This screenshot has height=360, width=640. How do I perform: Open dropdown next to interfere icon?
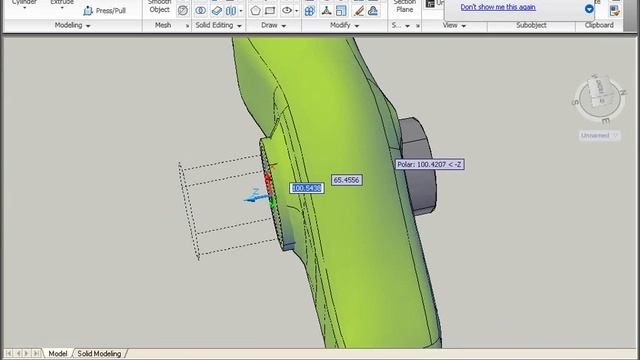click(241, 11)
